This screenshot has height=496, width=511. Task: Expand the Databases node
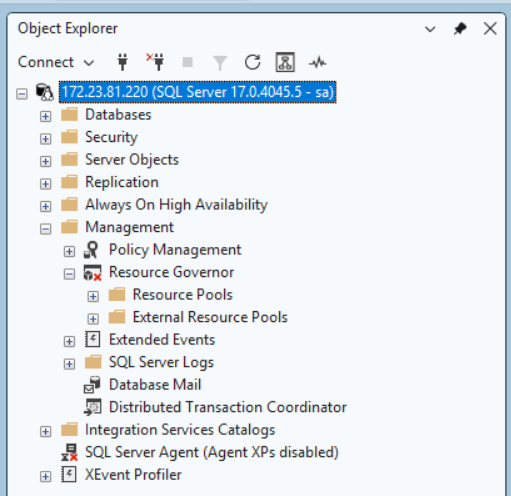pyautogui.click(x=45, y=116)
